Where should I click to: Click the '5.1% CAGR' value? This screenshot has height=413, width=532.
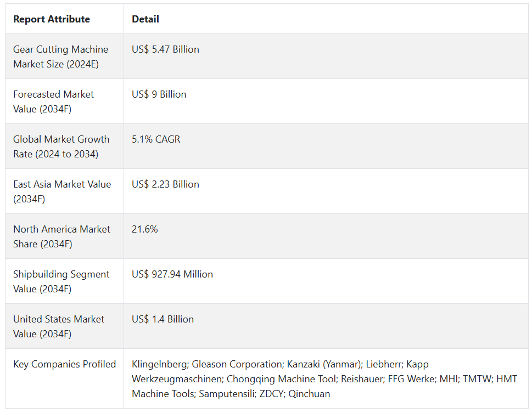(156, 139)
